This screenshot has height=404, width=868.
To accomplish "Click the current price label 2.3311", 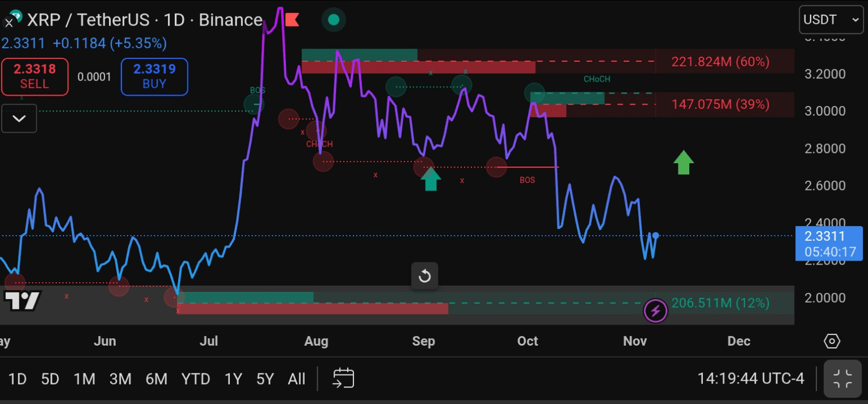I will coord(828,244).
